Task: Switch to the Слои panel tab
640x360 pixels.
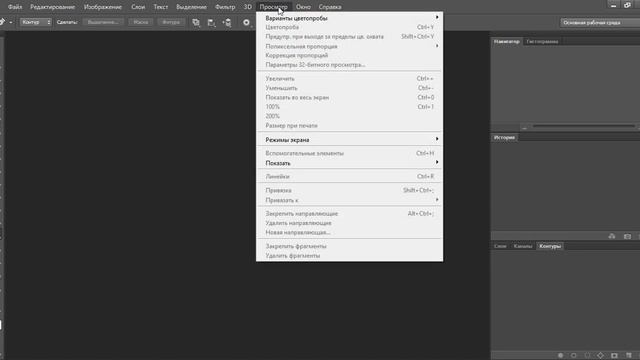Action: coord(500,246)
